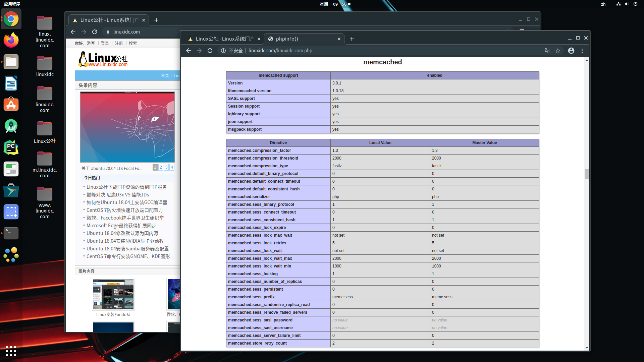The image size is (644, 362).
Task: Open the clock and calendar panel
Action: click(335, 4)
